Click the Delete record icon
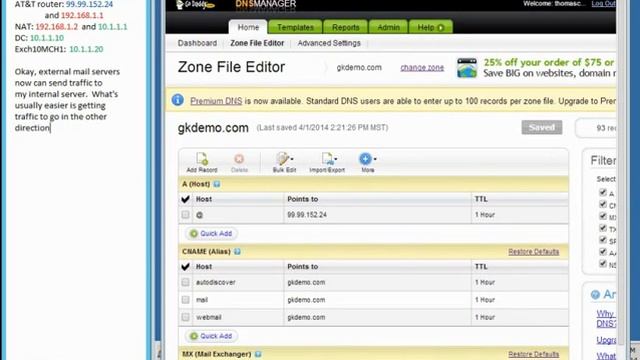 [x=239, y=159]
